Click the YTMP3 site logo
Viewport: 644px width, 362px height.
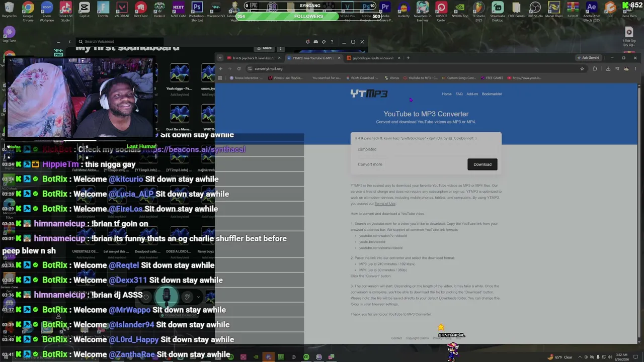click(x=369, y=94)
